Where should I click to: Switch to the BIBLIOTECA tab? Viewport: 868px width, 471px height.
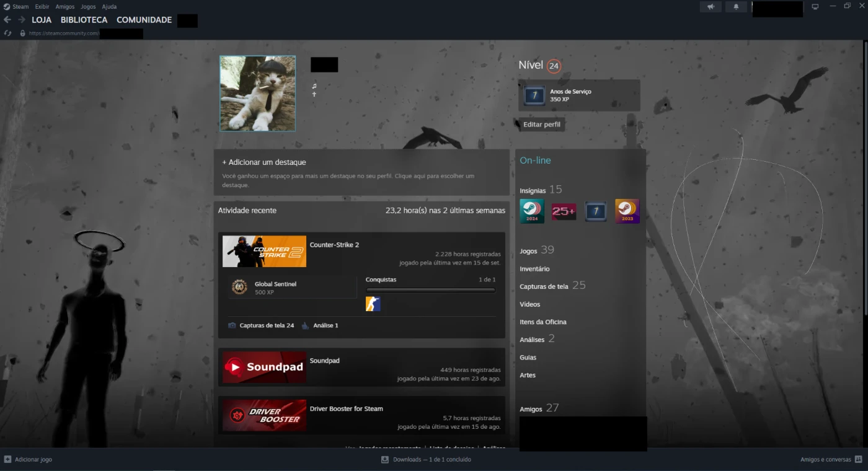click(84, 20)
